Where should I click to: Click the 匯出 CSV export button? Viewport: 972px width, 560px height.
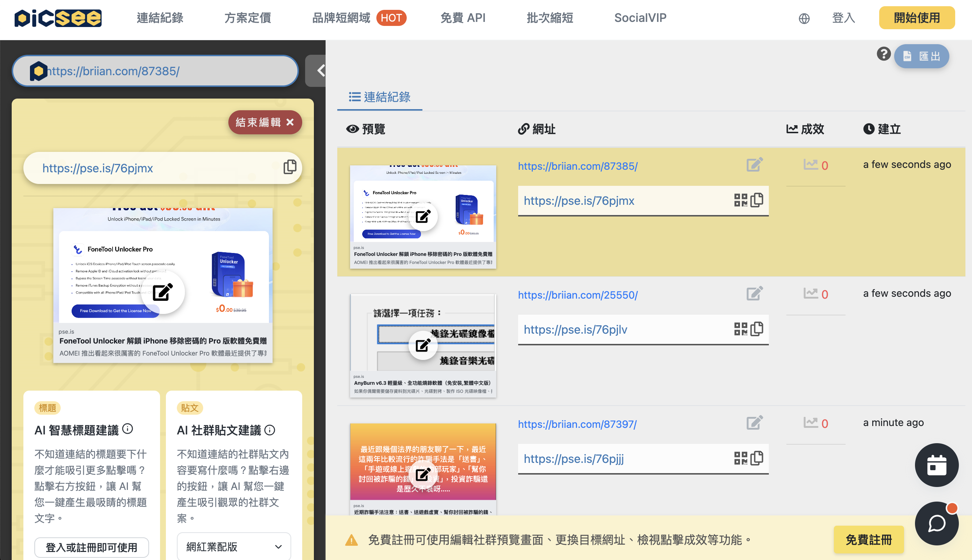coord(921,57)
